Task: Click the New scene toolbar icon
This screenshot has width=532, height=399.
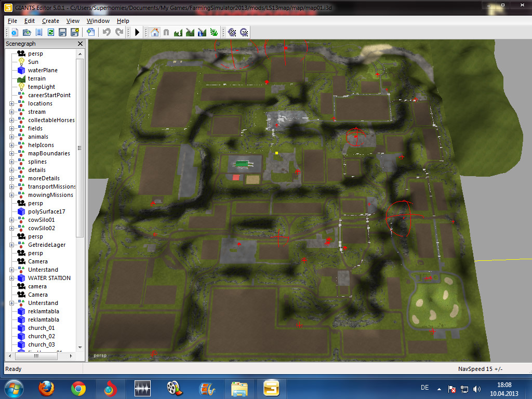Action: [x=14, y=33]
